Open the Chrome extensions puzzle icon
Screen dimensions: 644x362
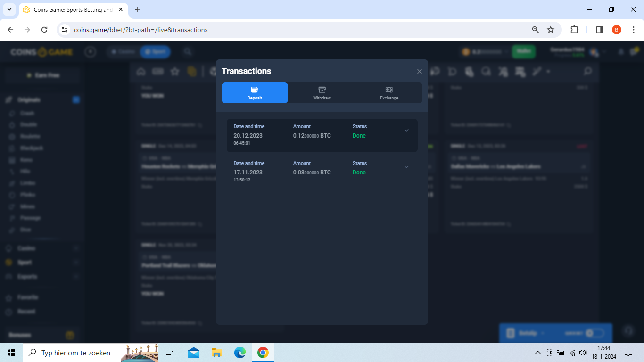point(574,30)
